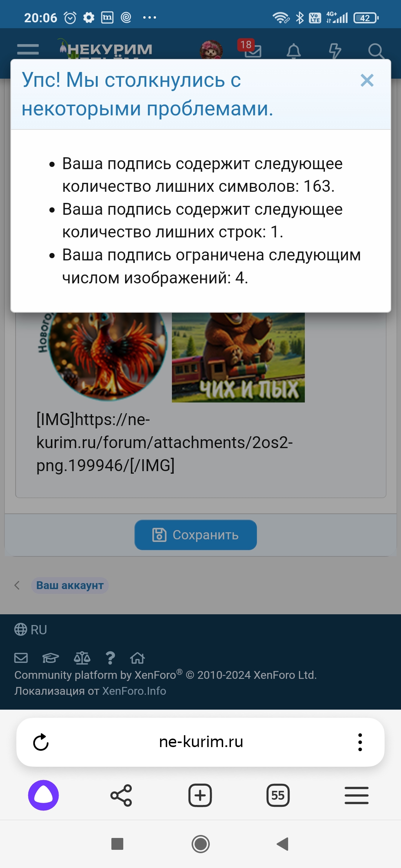Open the lightning bolt what's new icon
This screenshot has height=868, width=401.
pos(335,51)
